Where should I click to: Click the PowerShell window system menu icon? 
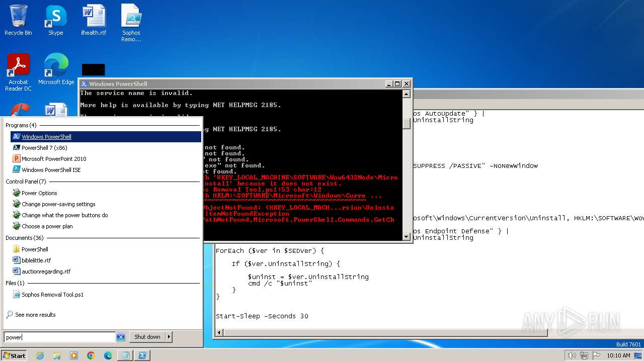click(x=85, y=84)
